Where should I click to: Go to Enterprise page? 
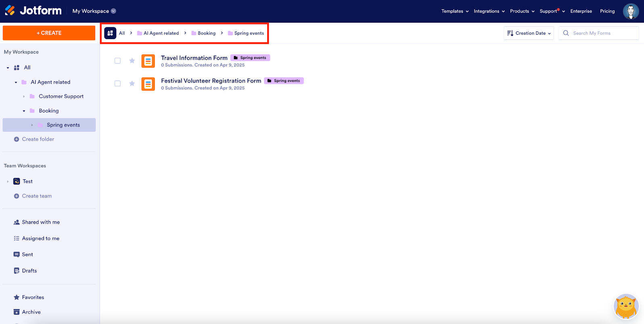(x=581, y=11)
